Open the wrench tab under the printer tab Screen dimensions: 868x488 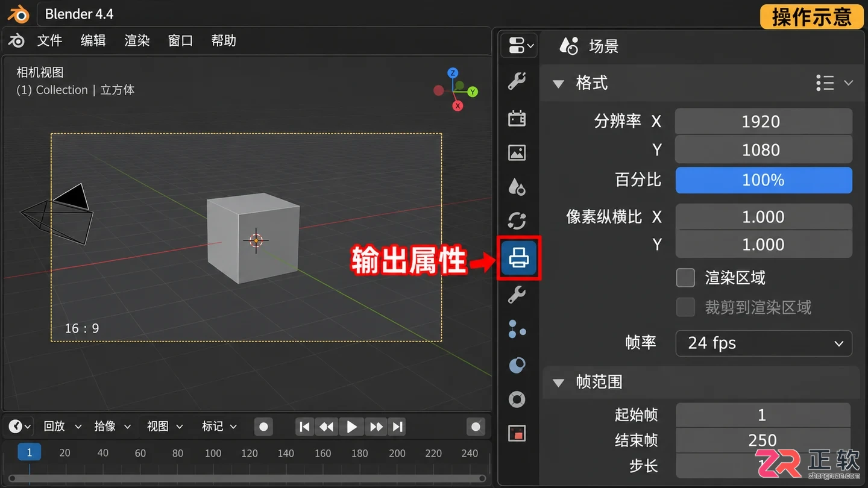(x=517, y=295)
